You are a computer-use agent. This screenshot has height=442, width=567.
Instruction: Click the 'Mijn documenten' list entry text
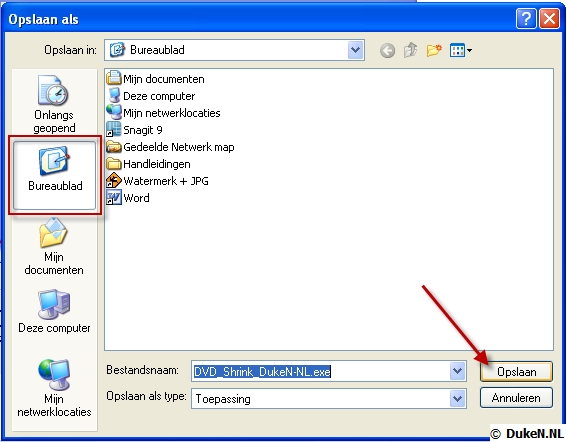point(164,79)
